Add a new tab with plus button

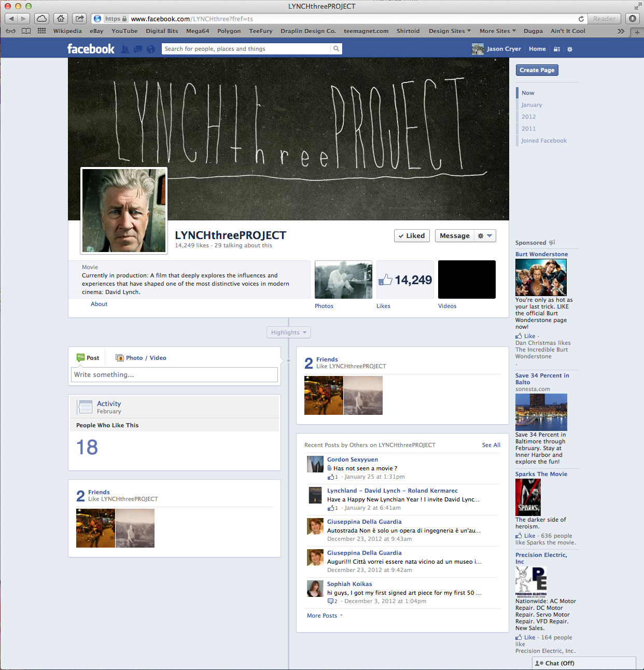637,32
